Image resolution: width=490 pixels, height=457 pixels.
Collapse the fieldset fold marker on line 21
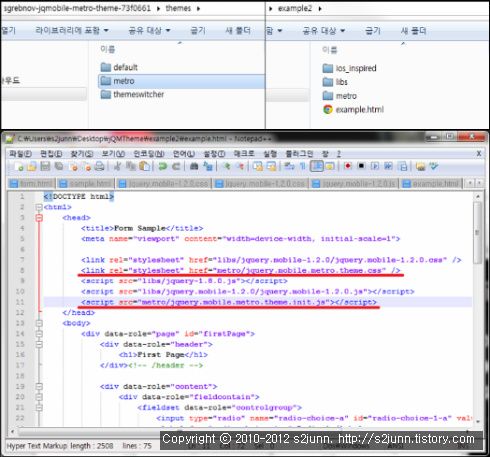click(39, 407)
